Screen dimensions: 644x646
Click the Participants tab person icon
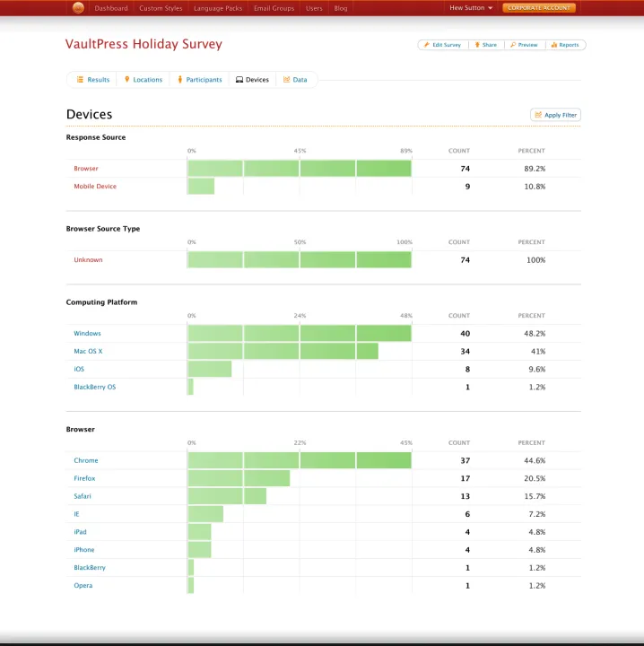180,80
